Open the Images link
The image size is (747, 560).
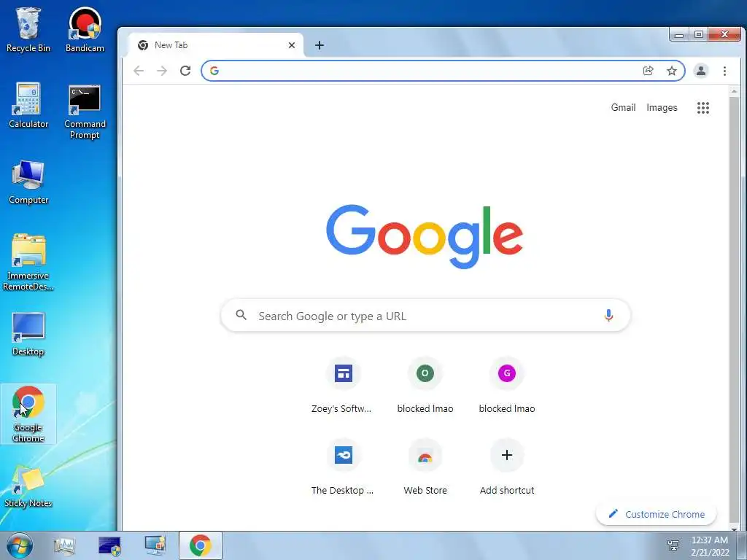(x=662, y=108)
